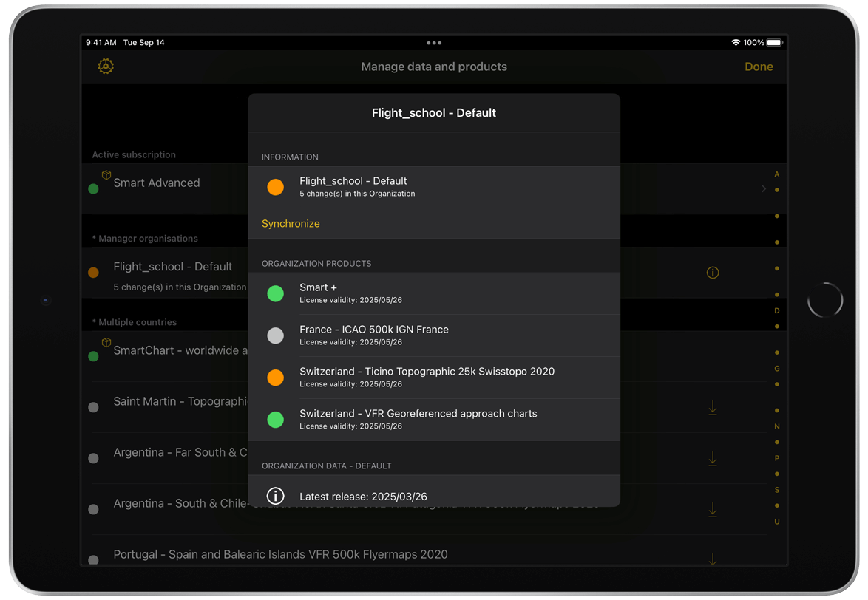Jump to index letter A

click(x=776, y=174)
